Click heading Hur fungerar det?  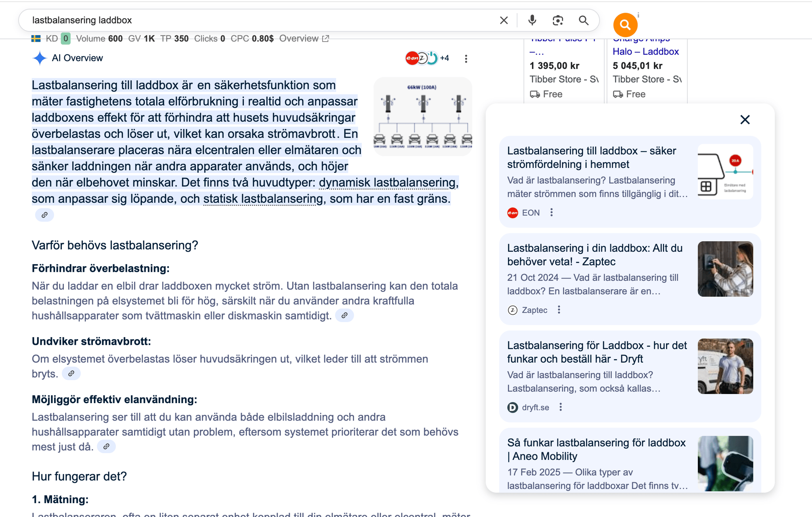coord(79,476)
